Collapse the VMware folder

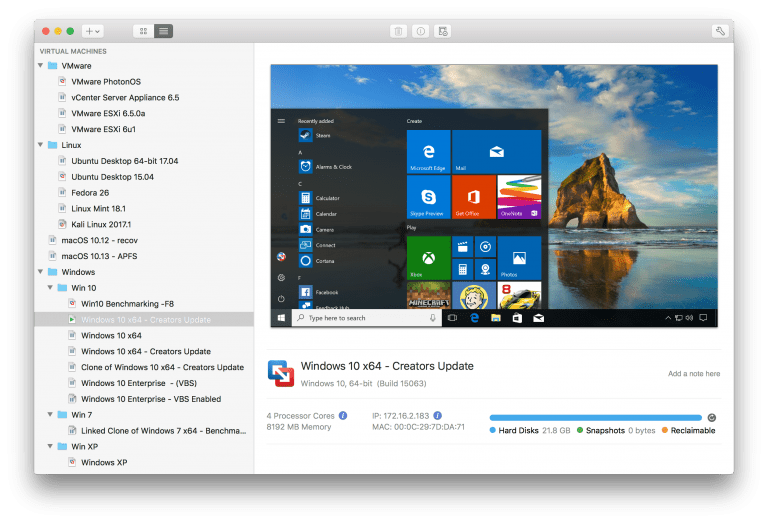[x=41, y=65]
